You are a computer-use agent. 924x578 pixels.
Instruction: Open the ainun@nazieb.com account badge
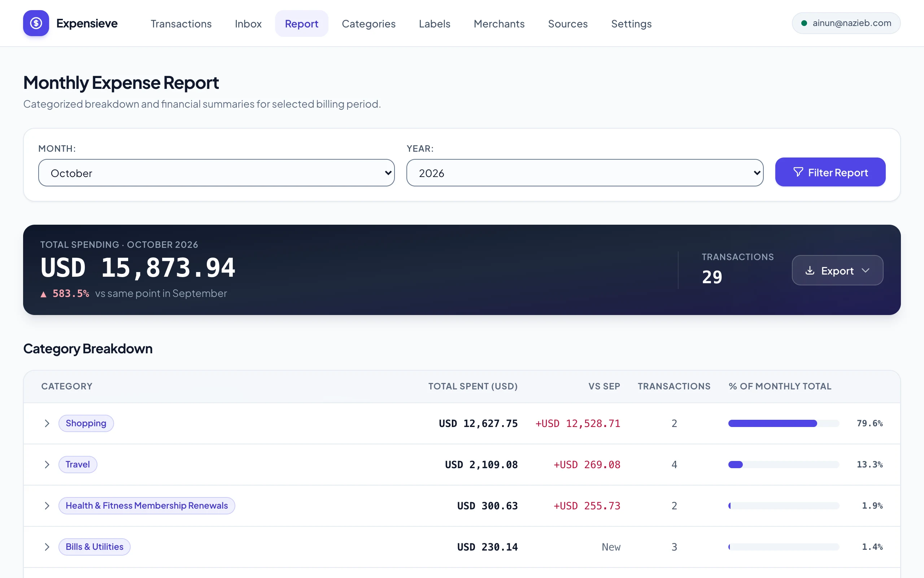[x=846, y=23]
